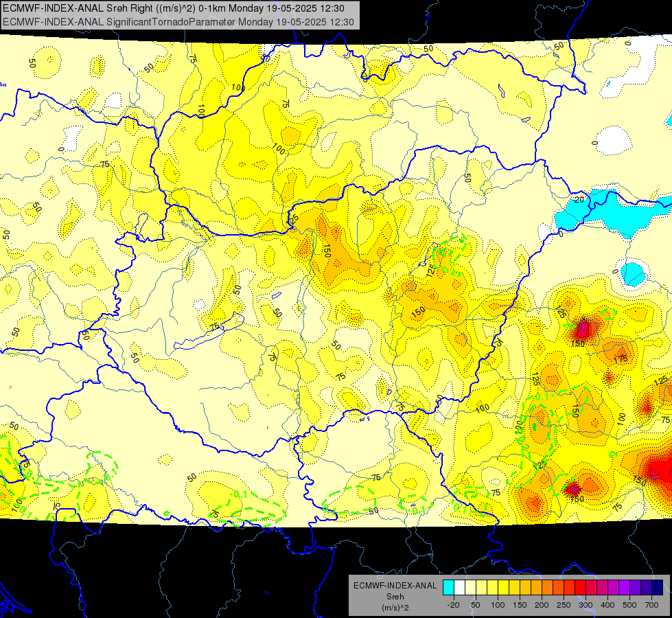Select the cyan swatch in the legend
The height and width of the screenshot is (618, 672).
tap(448, 587)
